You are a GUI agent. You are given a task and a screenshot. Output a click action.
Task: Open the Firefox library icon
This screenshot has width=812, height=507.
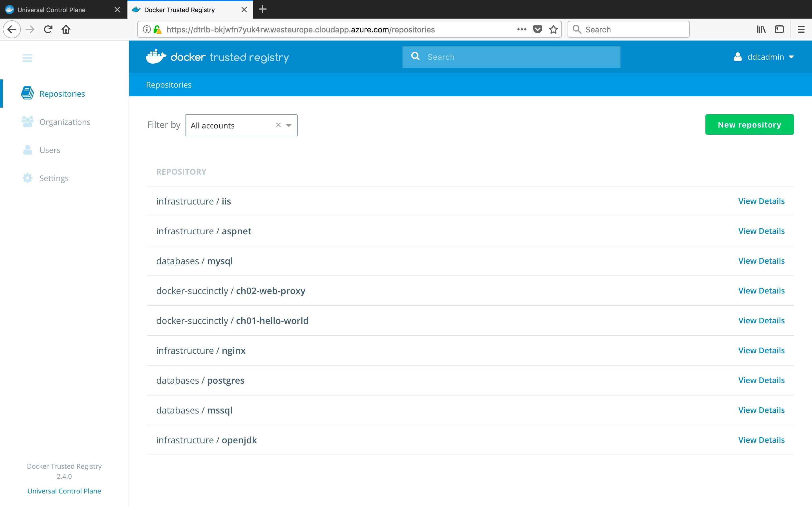[x=761, y=30]
